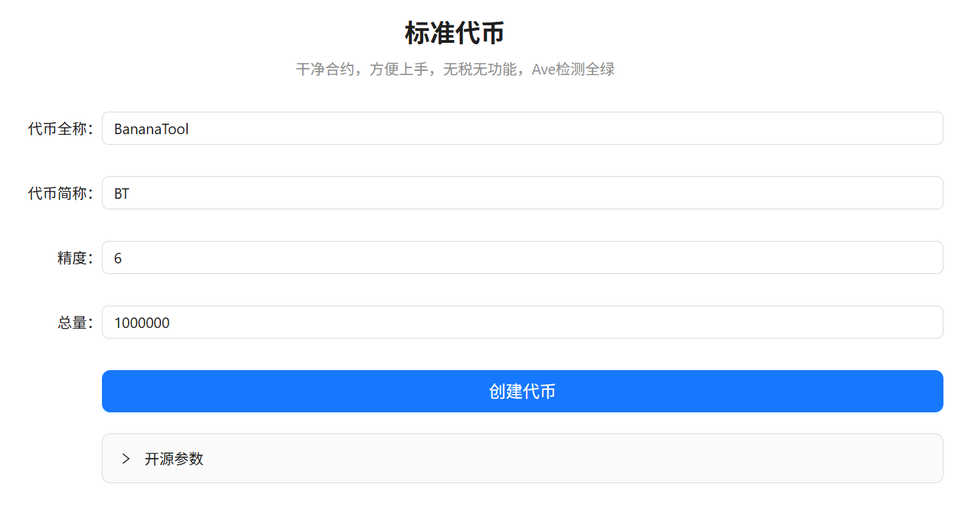Click the 代币简称 field label
The height and width of the screenshot is (505, 980).
click(60, 194)
